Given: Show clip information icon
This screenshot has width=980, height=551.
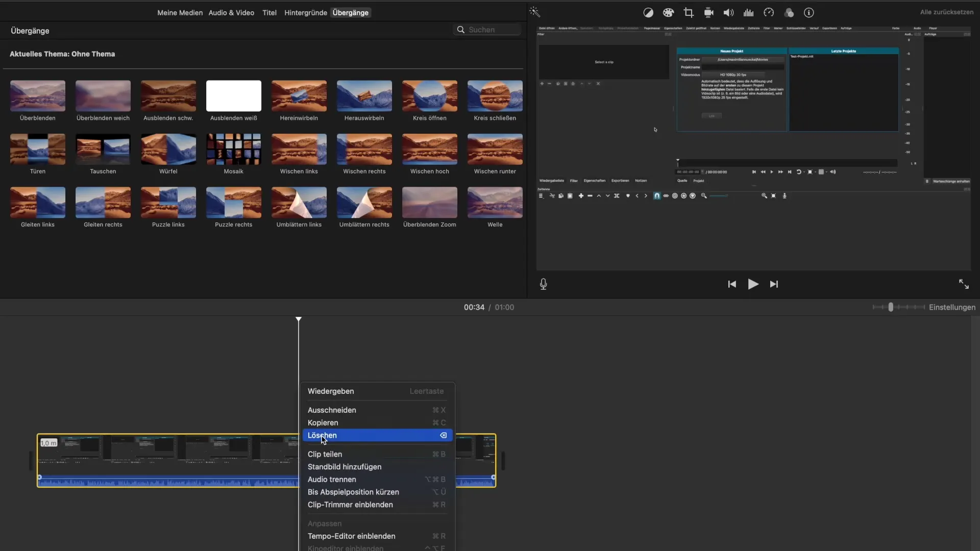Looking at the screenshot, I should (809, 13).
